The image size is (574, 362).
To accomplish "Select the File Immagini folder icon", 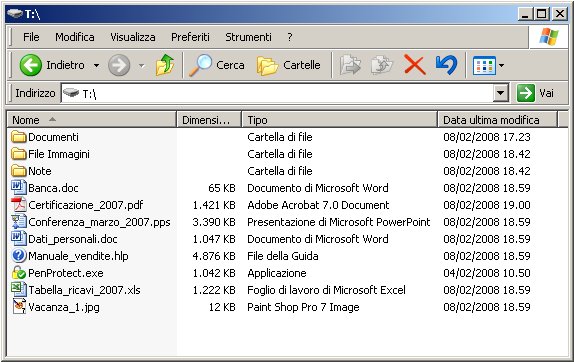I will pos(19,154).
